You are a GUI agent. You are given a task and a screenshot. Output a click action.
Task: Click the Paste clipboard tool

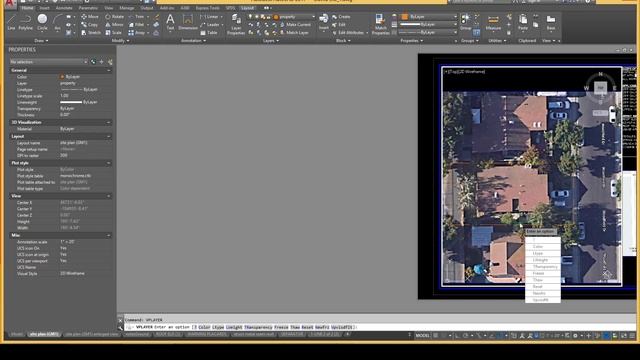coord(523,22)
